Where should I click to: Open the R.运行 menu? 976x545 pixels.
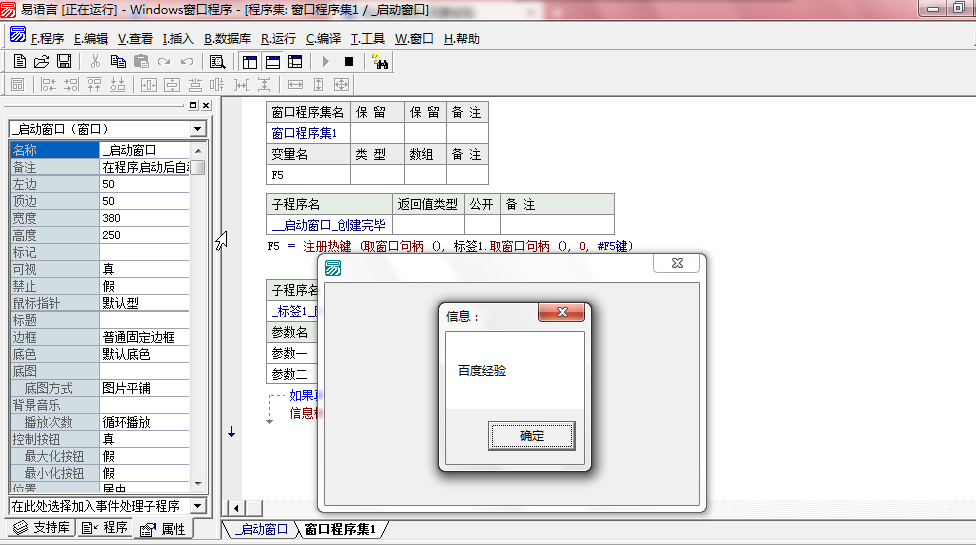278,39
